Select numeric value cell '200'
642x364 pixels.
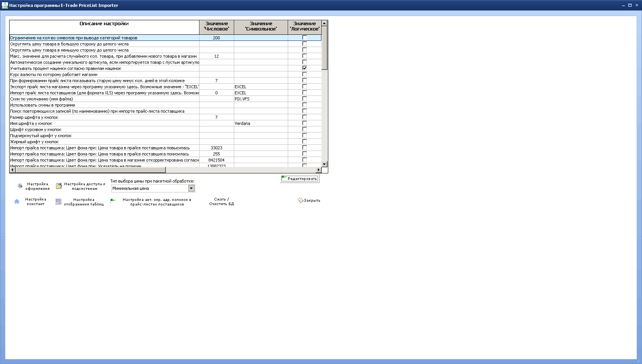coord(217,38)
